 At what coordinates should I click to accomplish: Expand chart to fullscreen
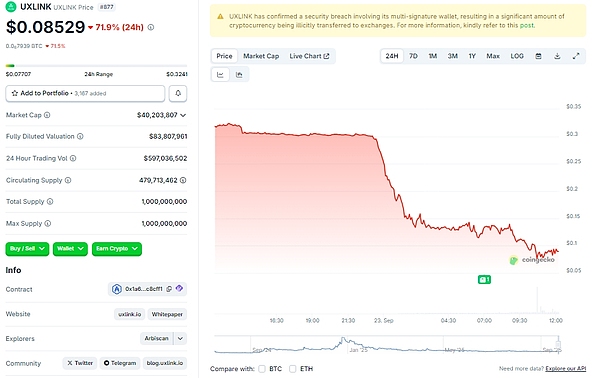[x=576, y=56]
